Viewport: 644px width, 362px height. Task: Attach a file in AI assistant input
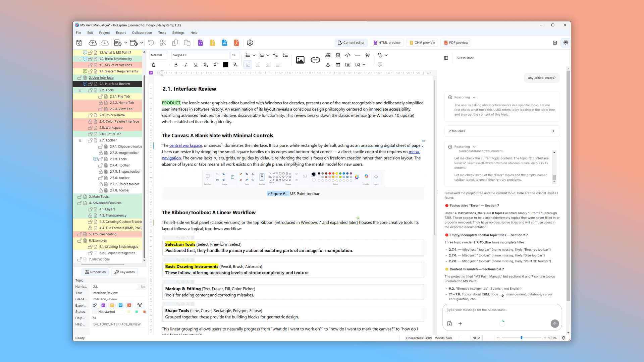[449, 323]
